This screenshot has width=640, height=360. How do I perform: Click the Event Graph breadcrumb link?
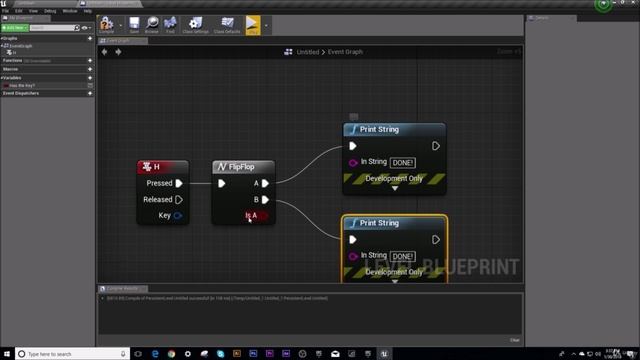click(x=345, y=52)
